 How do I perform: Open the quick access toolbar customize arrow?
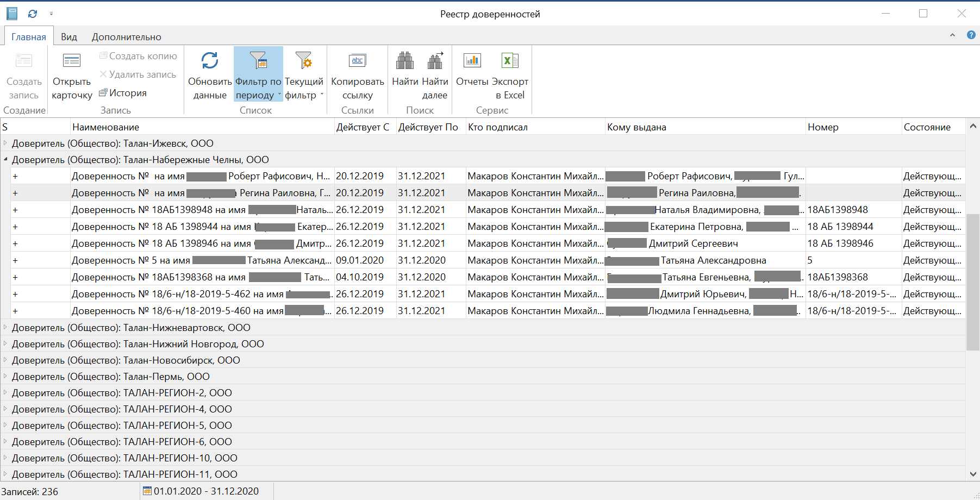(51, 14)
